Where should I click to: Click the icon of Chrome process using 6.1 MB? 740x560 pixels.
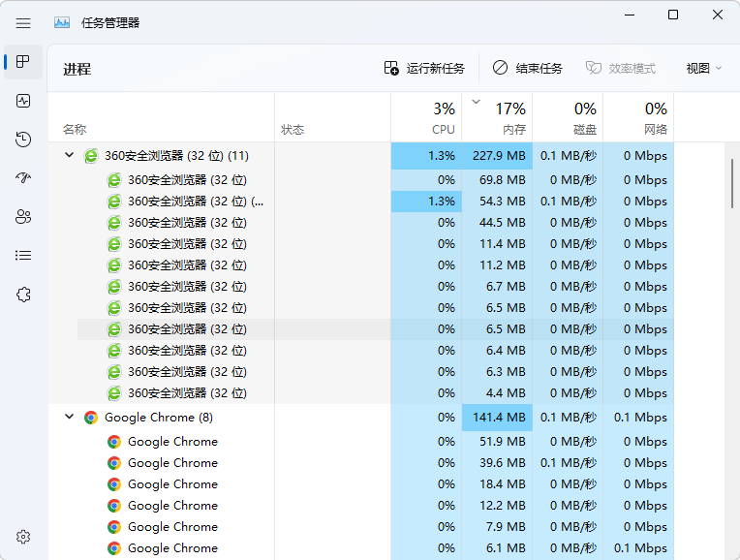[x=113, y=547]
